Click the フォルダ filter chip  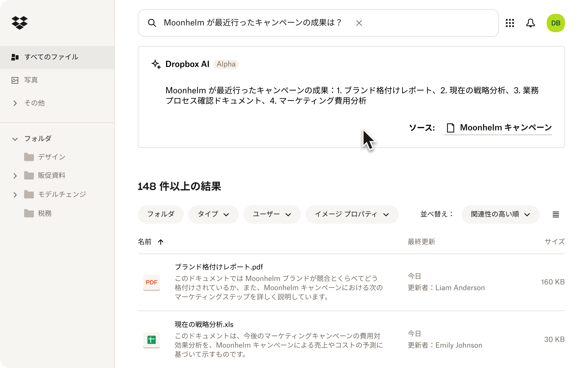pos(161,214)
